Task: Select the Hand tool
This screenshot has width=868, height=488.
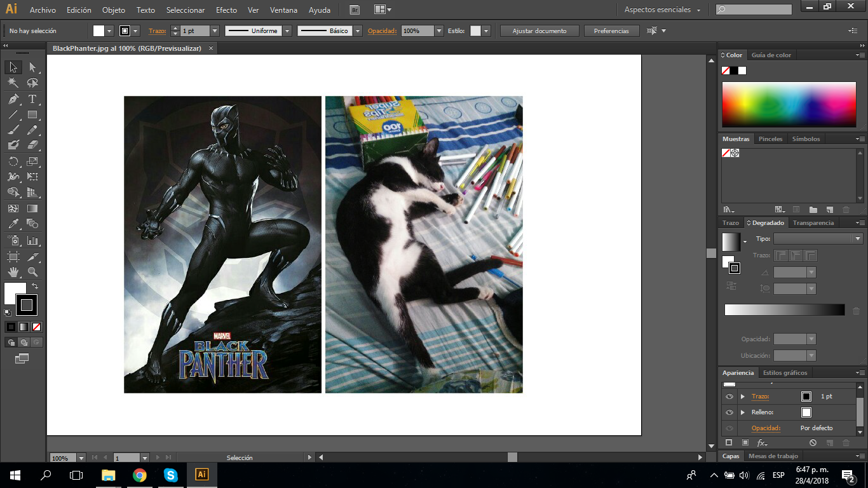Action: 13,272
